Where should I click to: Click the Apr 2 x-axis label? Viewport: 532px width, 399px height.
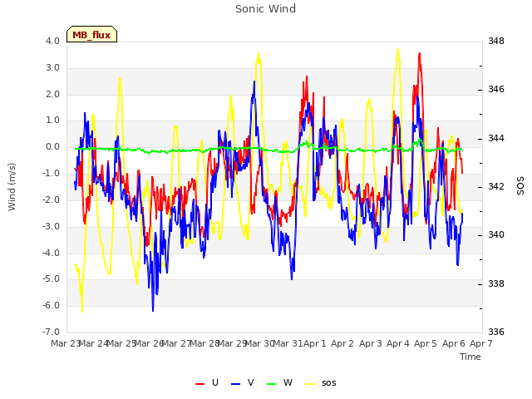(x=342, y=343)
